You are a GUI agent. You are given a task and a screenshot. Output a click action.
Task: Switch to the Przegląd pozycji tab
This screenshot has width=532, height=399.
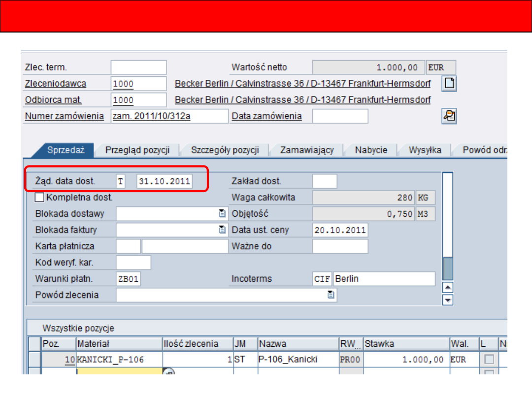coord(137,150)
